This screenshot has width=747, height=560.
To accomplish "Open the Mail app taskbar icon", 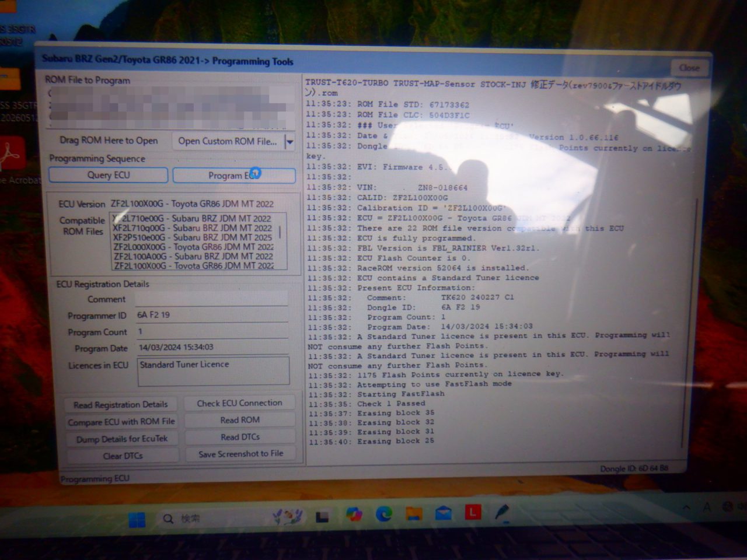I will 444,513.
